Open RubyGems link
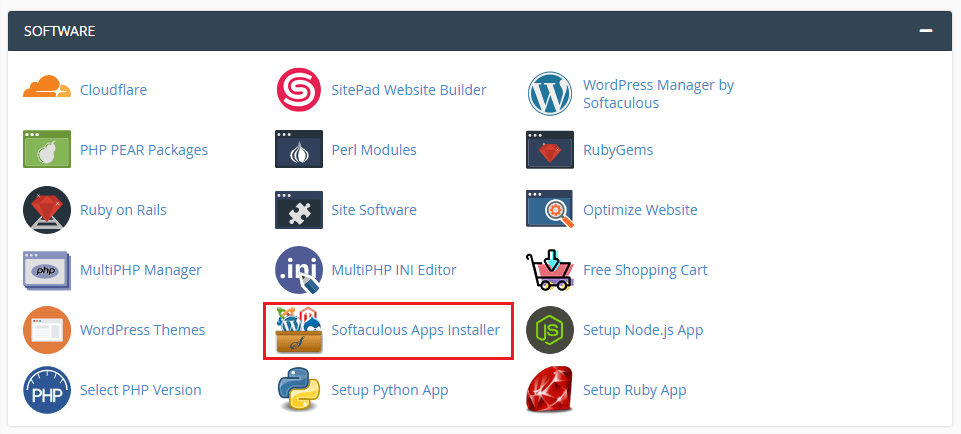The image size is (961, 434). 618,150
